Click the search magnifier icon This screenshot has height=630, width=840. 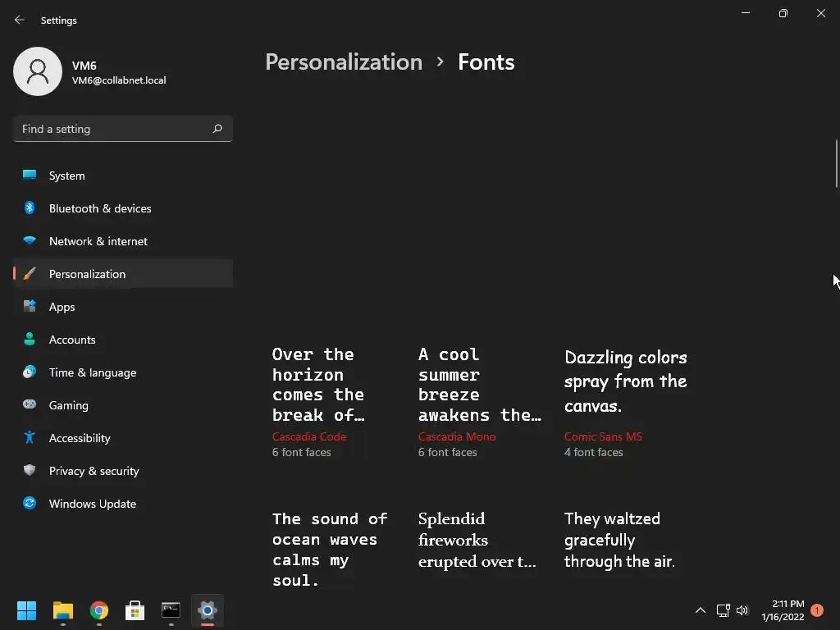point(217,129)
